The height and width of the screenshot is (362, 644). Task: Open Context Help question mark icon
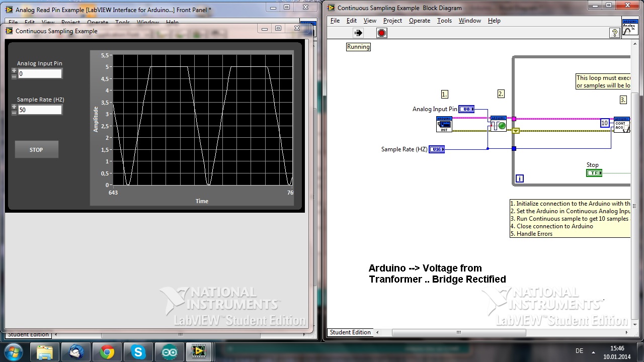tap(614, 33)
